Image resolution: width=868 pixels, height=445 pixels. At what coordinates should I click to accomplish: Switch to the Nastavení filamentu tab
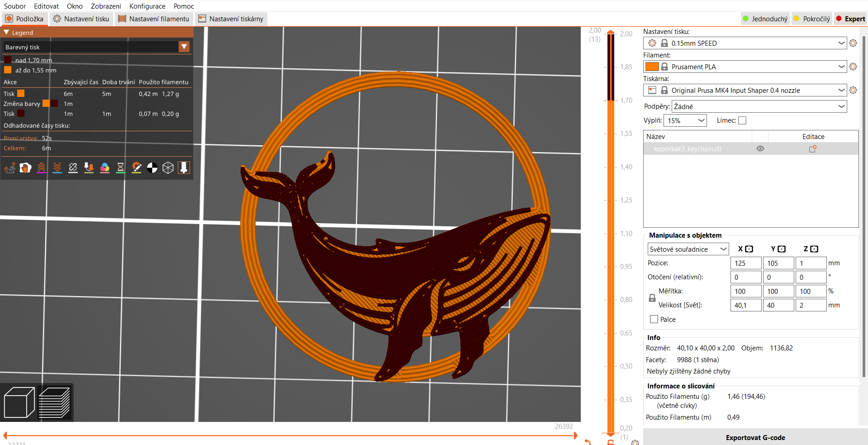coord(154,19)
